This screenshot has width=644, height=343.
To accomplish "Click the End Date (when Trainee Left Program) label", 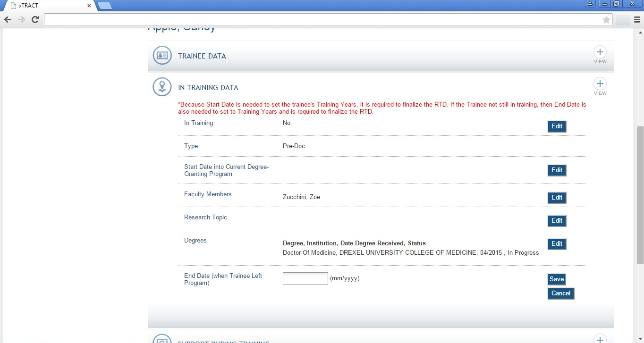I will (223, 279).
